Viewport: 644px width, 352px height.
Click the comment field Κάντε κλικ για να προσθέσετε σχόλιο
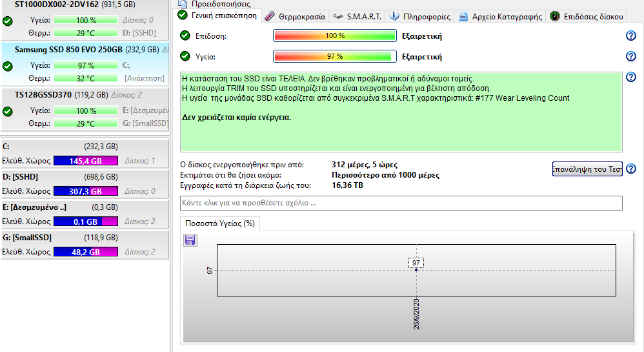point(401,203)
